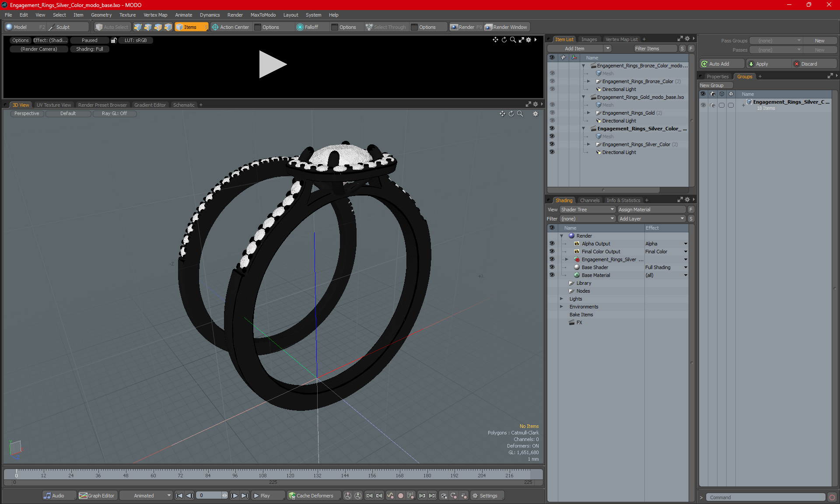Toggle group visibility eye for Engagement_Rings_Silver group
840x504 pixels.
pyautogui.click(x=703, y=105)
